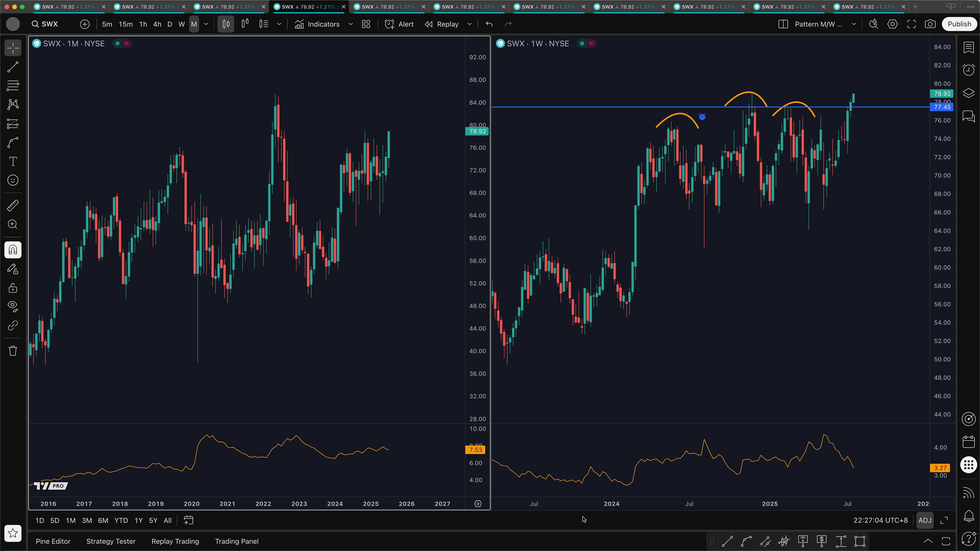Switch to 4h timeframe
This screenshot has width=980, height=551.
pos(157,24)
